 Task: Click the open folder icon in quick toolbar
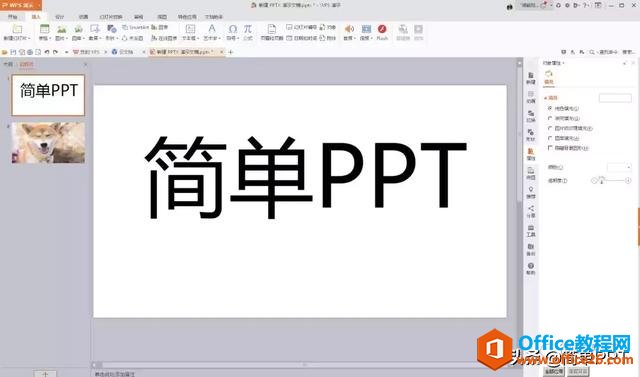pyautogui.click(x=4, y=52)
